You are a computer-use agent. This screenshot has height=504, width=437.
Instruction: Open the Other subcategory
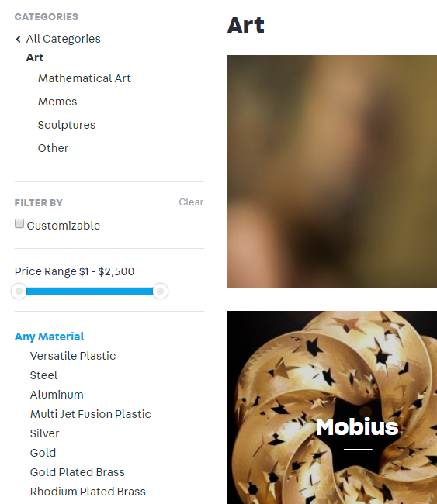[53, 148]
